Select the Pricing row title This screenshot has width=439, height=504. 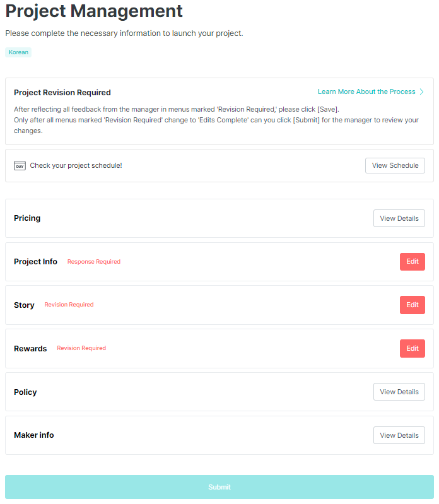[27, 218]
